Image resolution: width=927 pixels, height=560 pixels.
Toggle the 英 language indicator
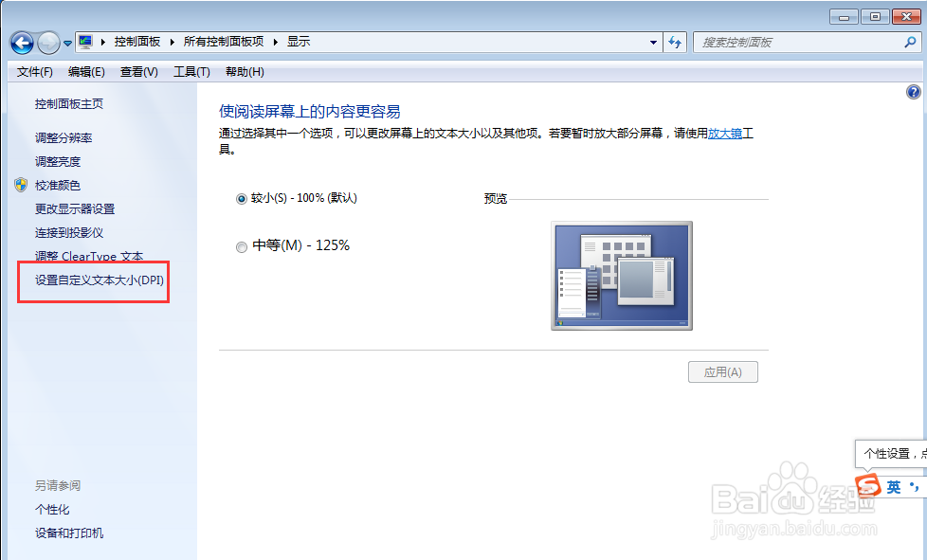(x=892, y=486)
